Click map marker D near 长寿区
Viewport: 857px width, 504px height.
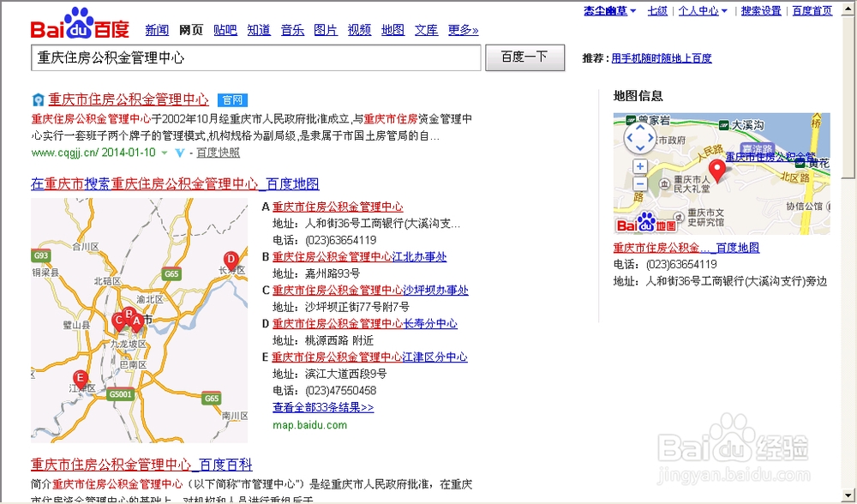click(x=231, y=261)
